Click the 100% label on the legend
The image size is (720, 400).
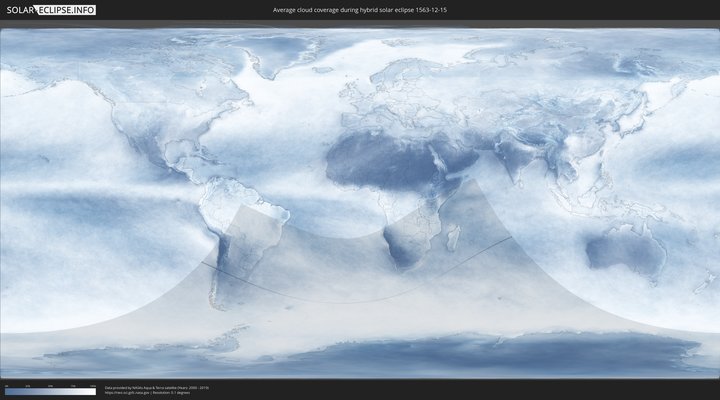[93, 385]
